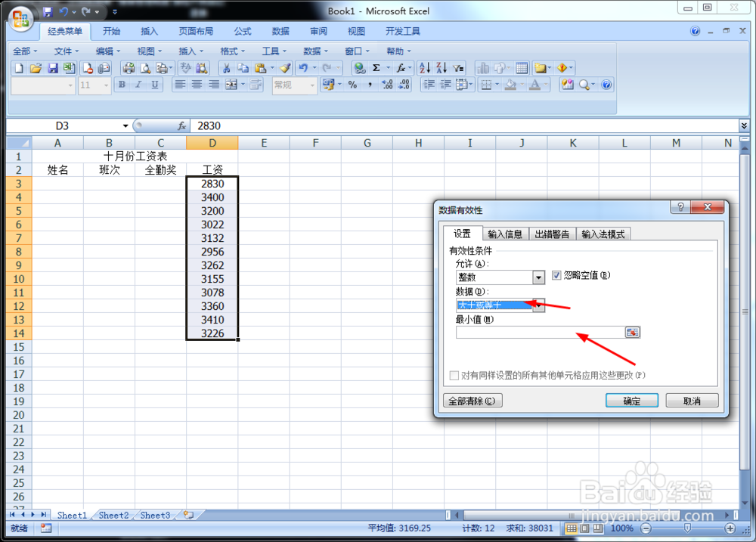Select the 输入信息 dialog tab

click(x=505, y=234)
